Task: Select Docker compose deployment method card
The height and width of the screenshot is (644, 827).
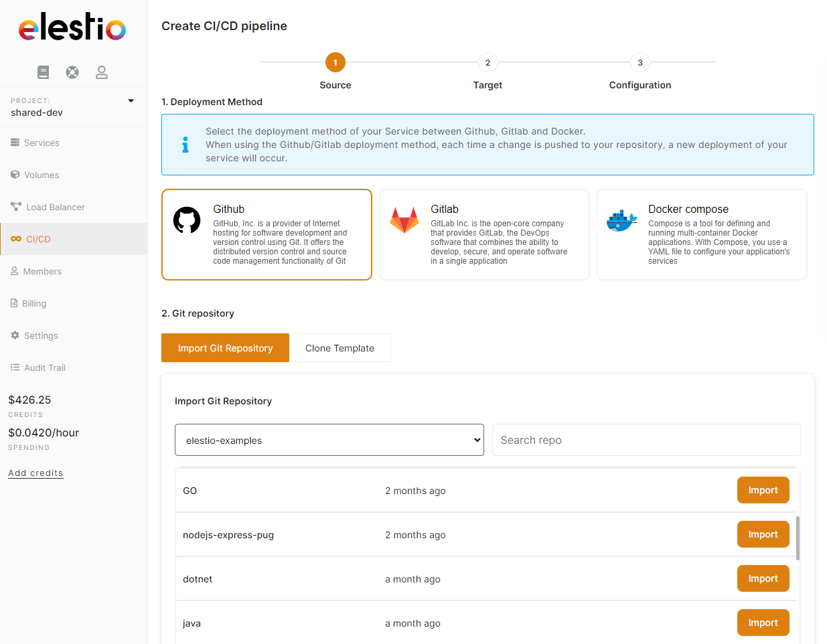Action: 702,234
